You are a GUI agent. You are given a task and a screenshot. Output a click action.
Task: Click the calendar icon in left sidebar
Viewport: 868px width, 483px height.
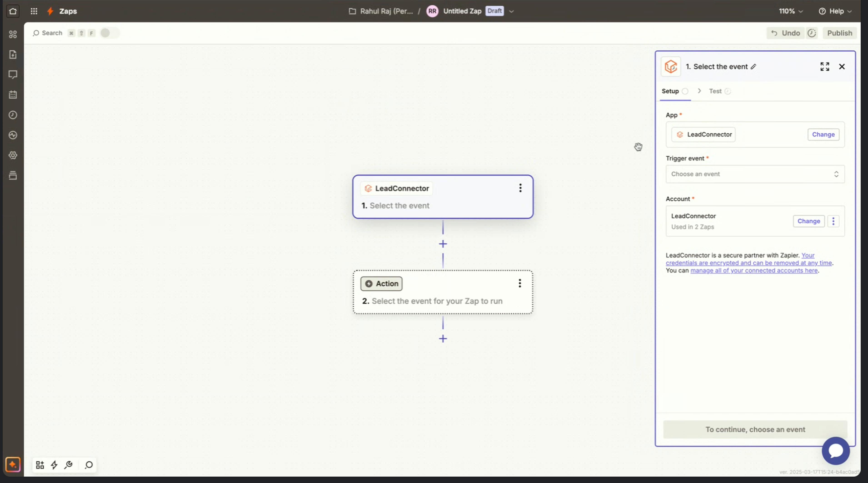click(13, 95)
